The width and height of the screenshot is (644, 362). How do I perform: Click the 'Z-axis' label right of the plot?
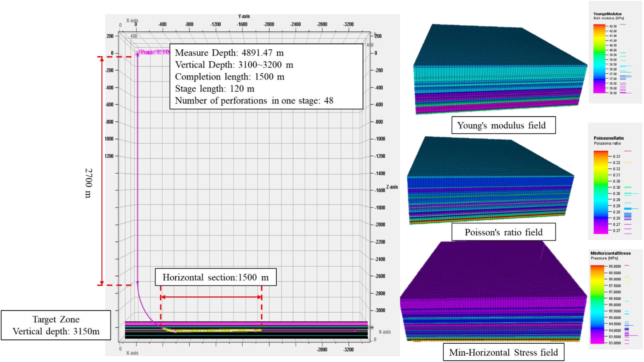tap(392, 187)
